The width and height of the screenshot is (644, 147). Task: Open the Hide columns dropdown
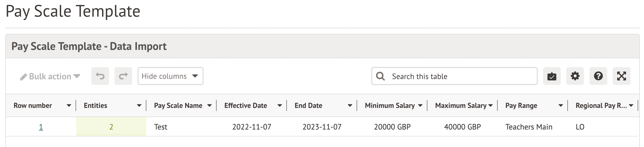click(170, 76)
